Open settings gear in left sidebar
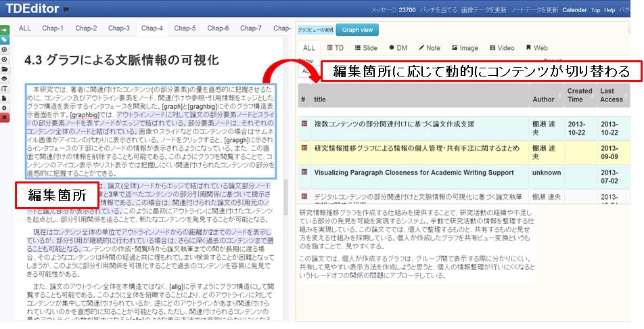This screenshot has height=329, width=644. (5, 108)
